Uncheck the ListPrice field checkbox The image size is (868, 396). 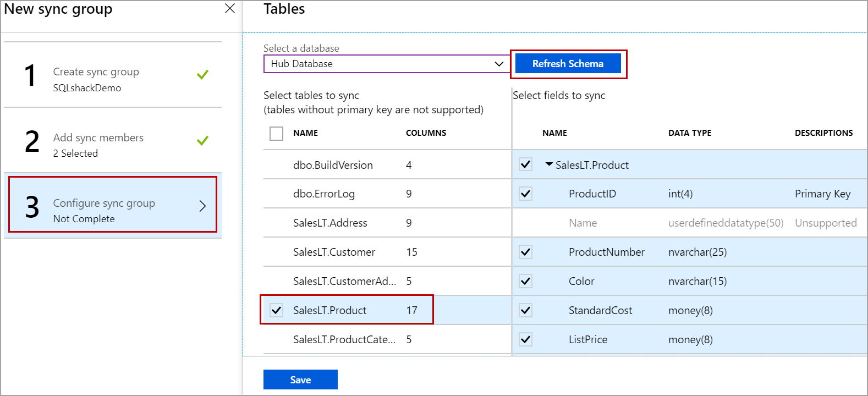[x=526, y=339]
